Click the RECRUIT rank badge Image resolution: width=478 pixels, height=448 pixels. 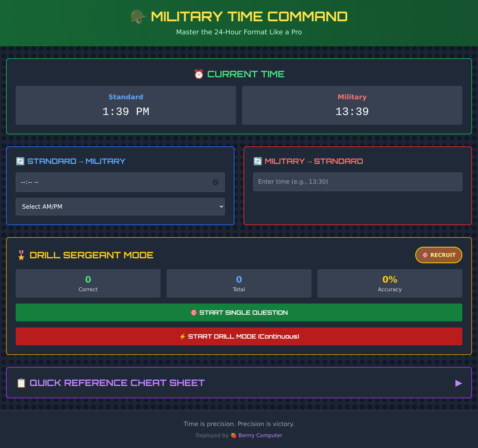click(x=438, y=255)
